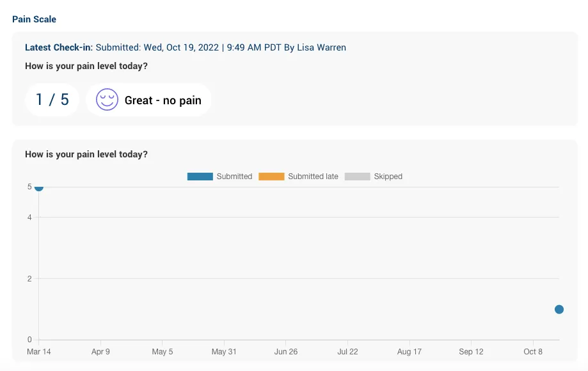588x371 pixels.
Task: Select the Mar 14 axis label
Action: (38, 351)
